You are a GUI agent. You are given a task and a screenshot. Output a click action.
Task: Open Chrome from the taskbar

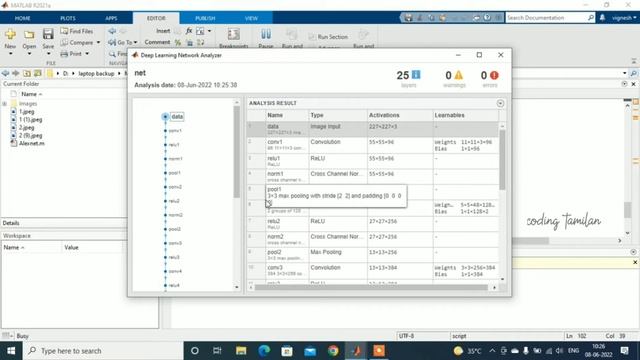333,351
